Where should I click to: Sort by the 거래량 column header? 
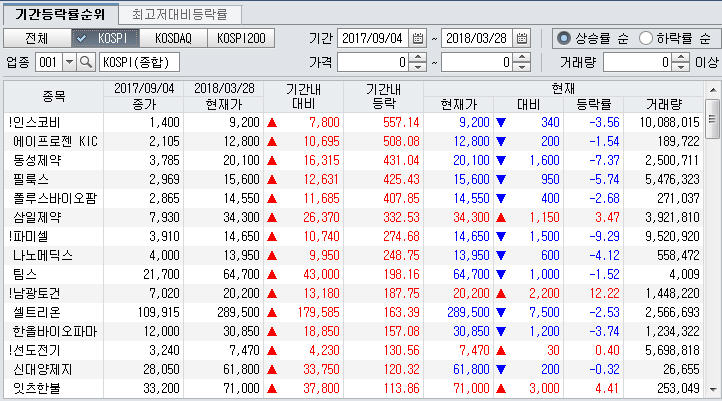click(664, 105)
